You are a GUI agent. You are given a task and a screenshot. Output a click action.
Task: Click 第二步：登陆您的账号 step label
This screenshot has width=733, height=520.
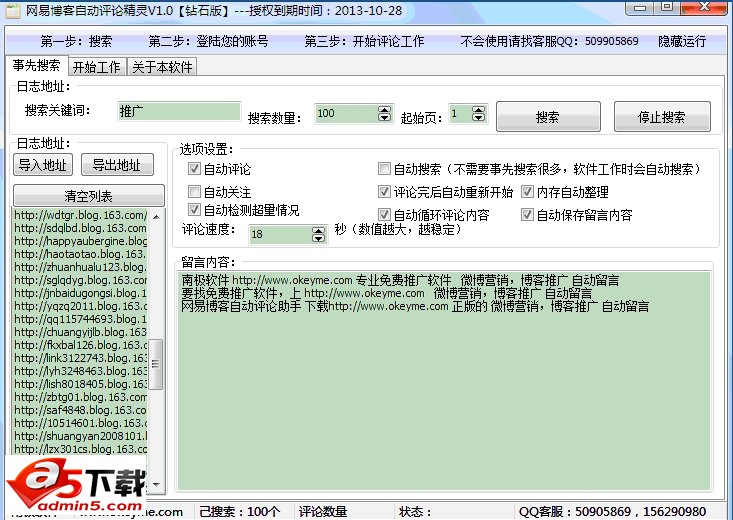tap(208, 42)
